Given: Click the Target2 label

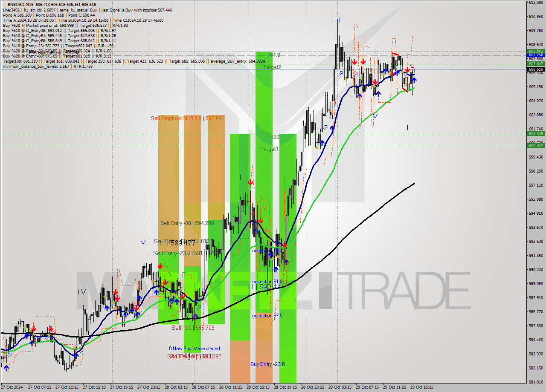Looking at the screenshot, I should [272, 67].
